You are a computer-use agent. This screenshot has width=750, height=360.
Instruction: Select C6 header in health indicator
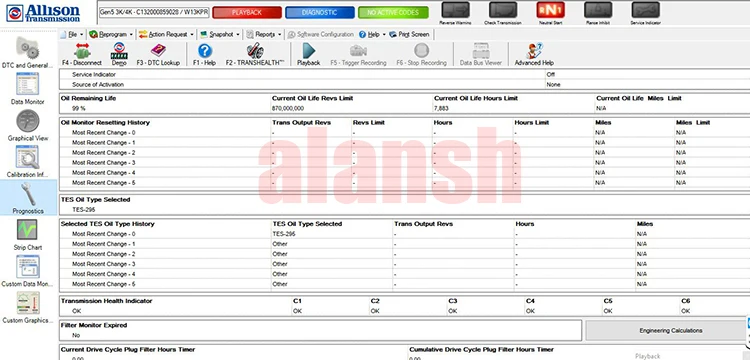coord(686,301)
